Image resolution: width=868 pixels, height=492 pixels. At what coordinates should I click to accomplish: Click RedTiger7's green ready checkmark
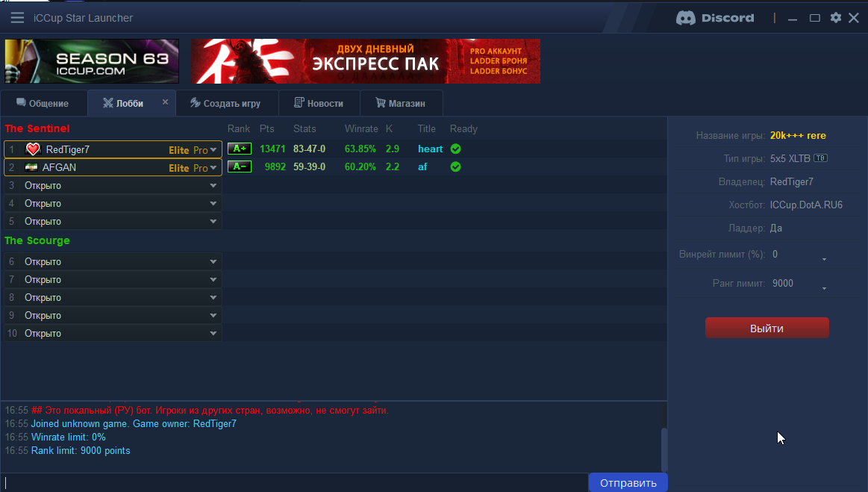(455, 149)
